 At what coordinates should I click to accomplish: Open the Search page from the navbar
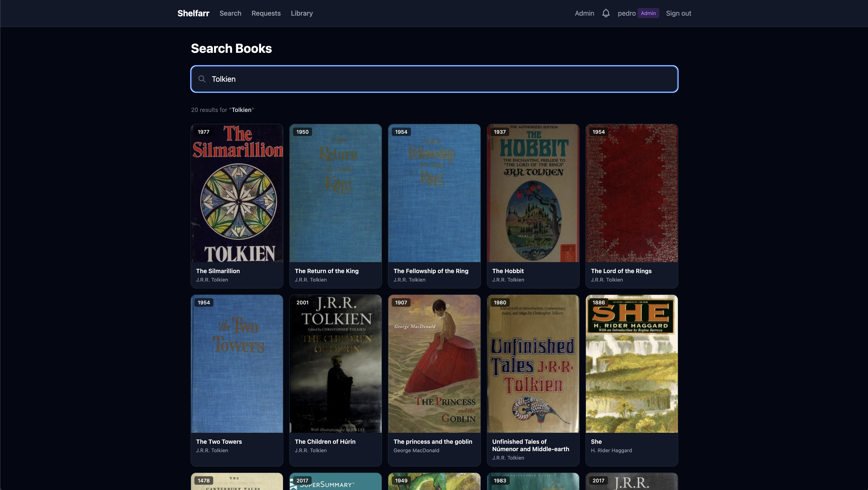point(230,13)
